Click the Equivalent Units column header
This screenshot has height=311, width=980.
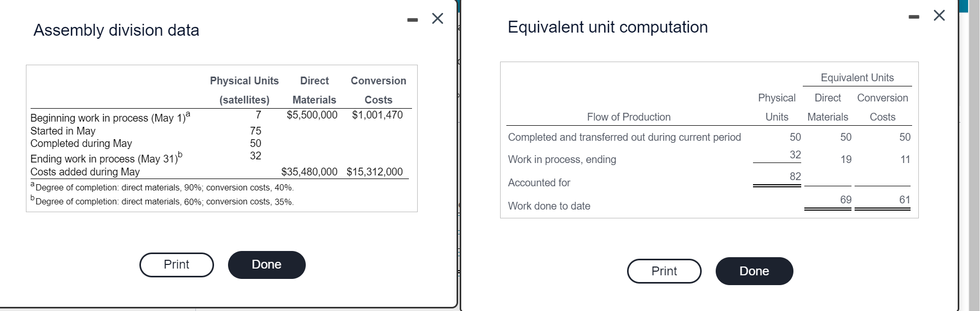point(857,78)
